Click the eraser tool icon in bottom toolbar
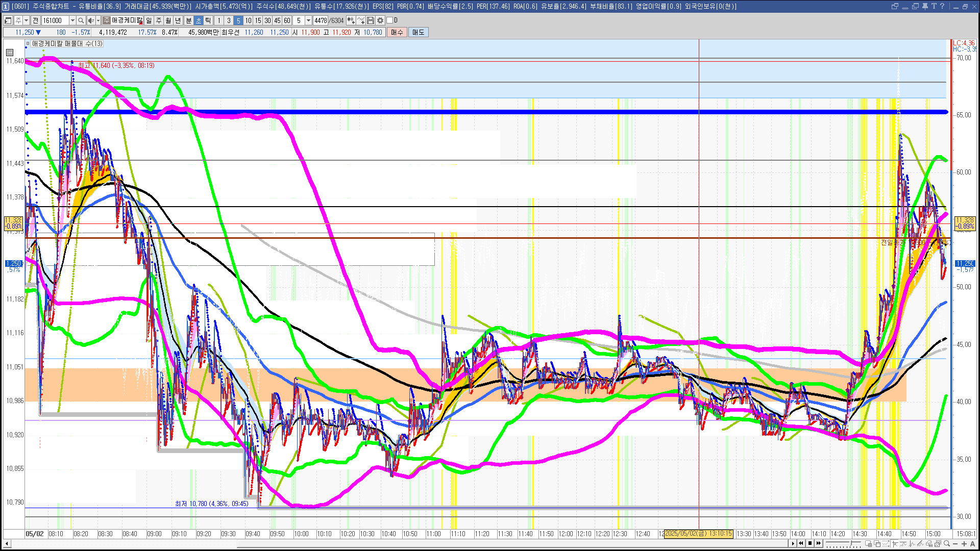Image resolution: width=980 pixels, height=551 pixels. (928, 543)
